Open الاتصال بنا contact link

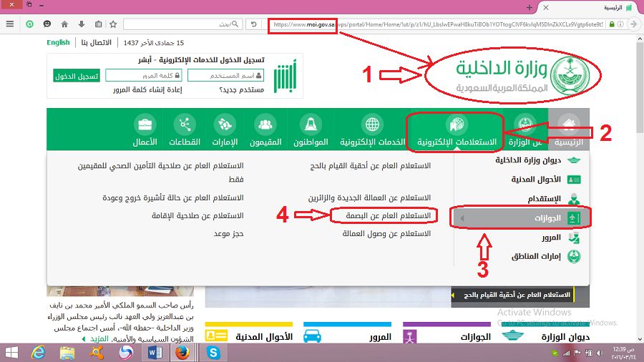click(96, 43)
